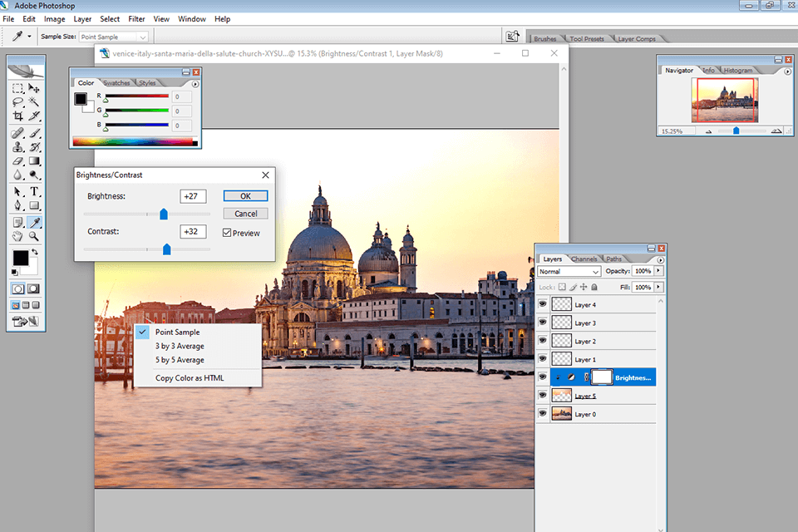Switch to the Channels tab
Image resolution: width=798 pixels, height=532 pixels.
584,259
